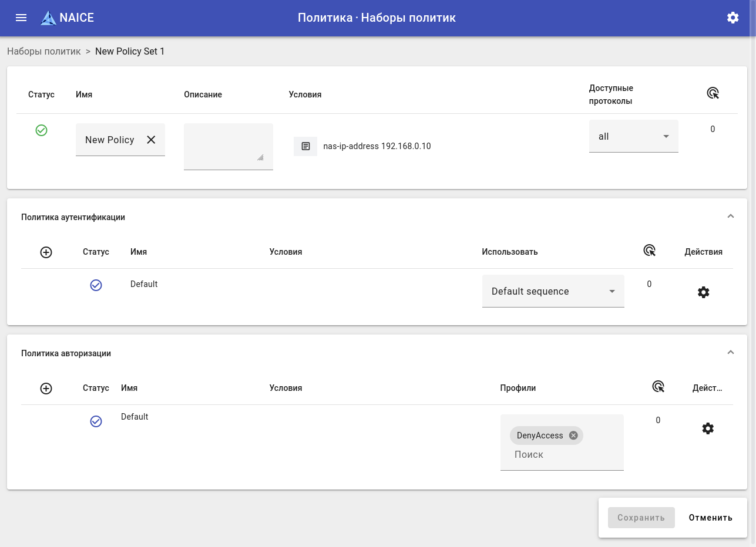Click the Отменить button

click(x=710, y=518)
